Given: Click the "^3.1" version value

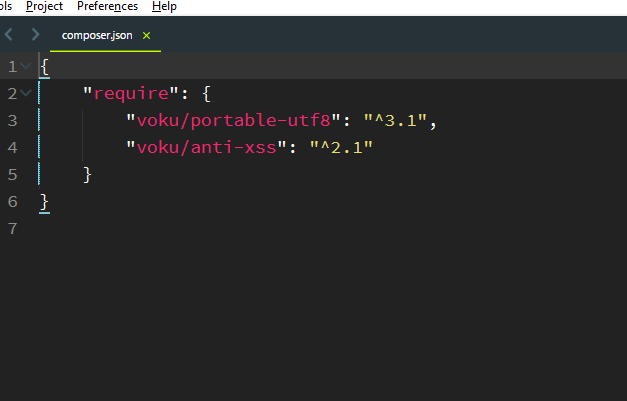Looking at the screenshot, I should pos(395,120).
